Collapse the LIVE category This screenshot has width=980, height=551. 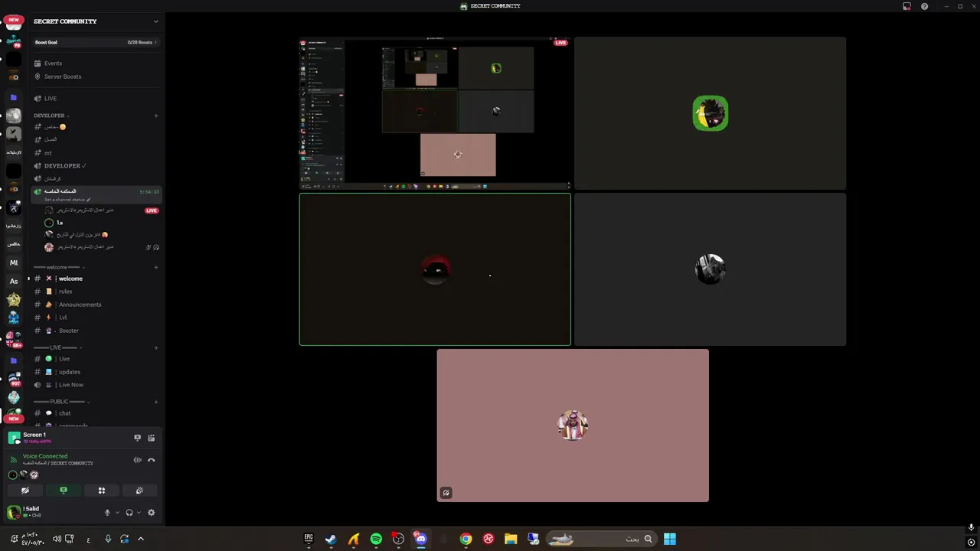(58, 347)
